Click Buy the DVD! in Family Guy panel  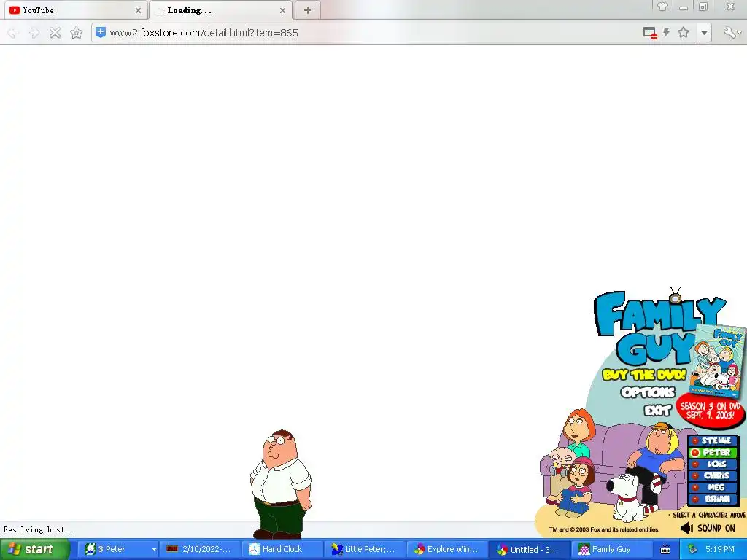click(643, 374)
